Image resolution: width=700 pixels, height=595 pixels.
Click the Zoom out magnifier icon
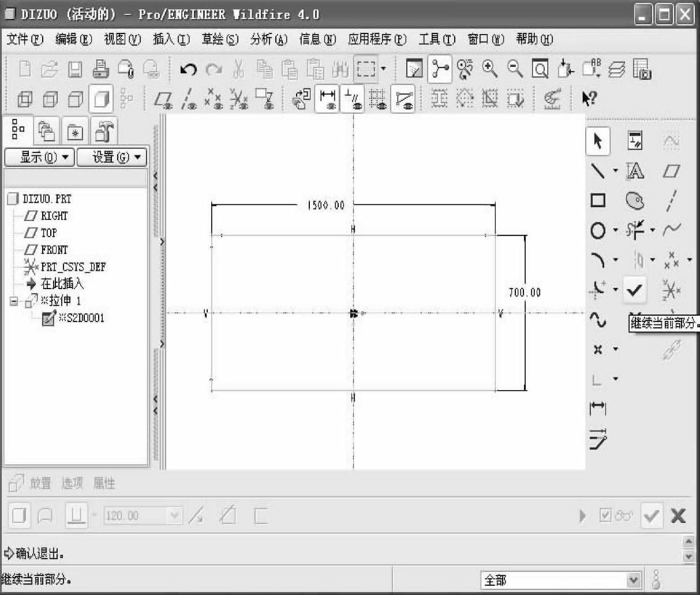point(515,69)
